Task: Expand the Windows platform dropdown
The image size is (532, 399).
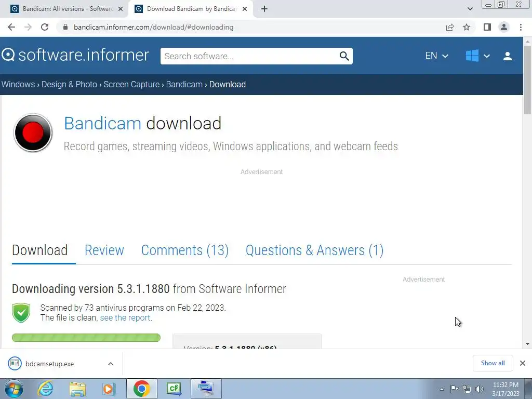Action: [477, 56]
